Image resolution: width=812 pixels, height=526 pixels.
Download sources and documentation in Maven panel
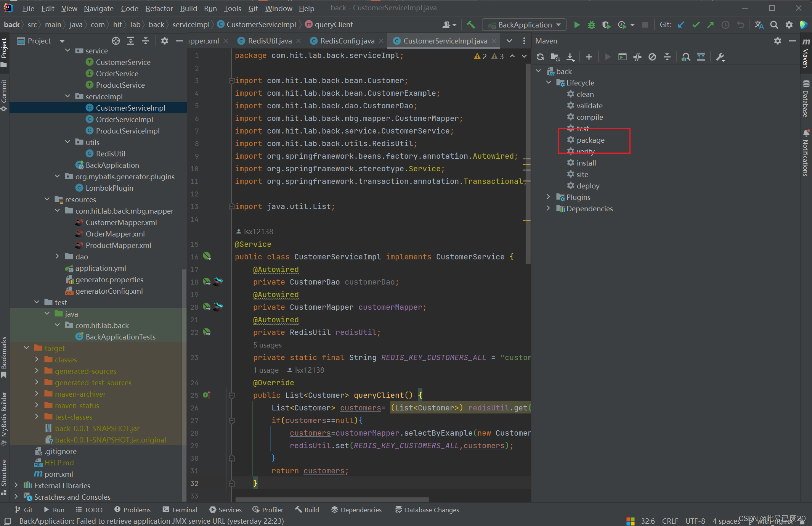point(570,56)
